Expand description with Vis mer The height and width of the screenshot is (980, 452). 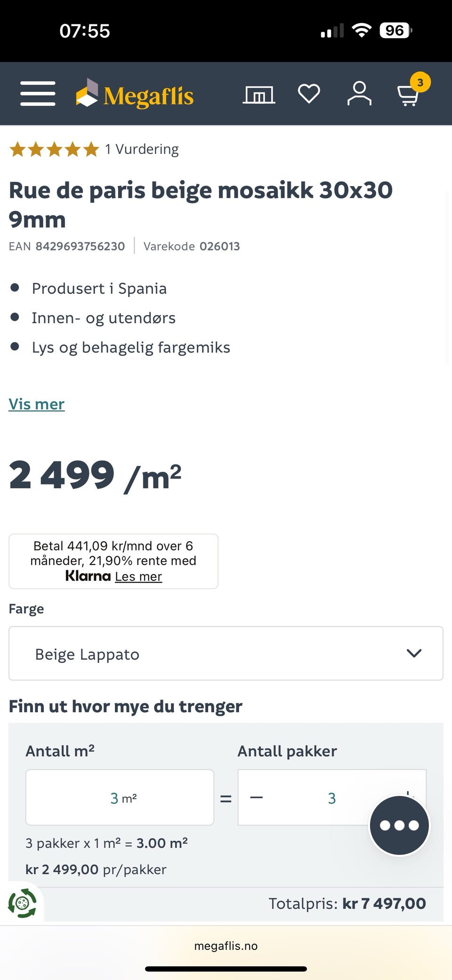click(x=37, y=404)
